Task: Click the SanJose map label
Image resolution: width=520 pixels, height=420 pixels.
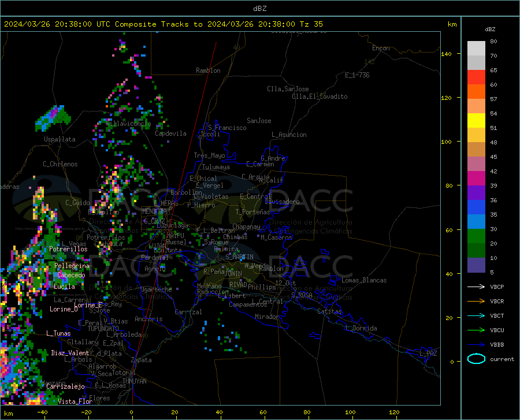Action: pos(259,121)
